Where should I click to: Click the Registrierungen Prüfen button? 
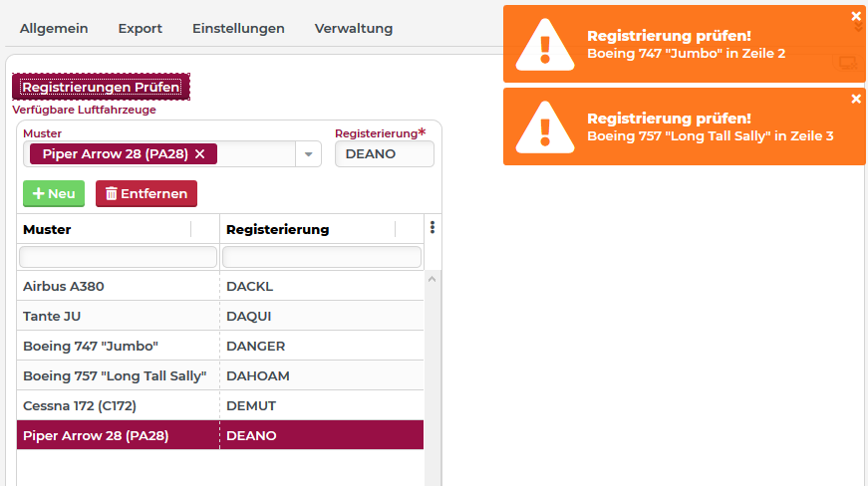click(101, 88)
